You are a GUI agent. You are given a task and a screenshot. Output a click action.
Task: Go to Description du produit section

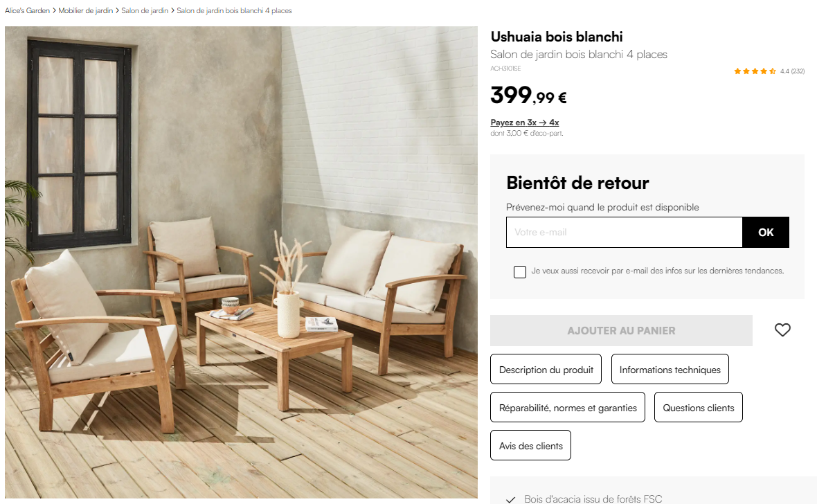coord(546,370)
